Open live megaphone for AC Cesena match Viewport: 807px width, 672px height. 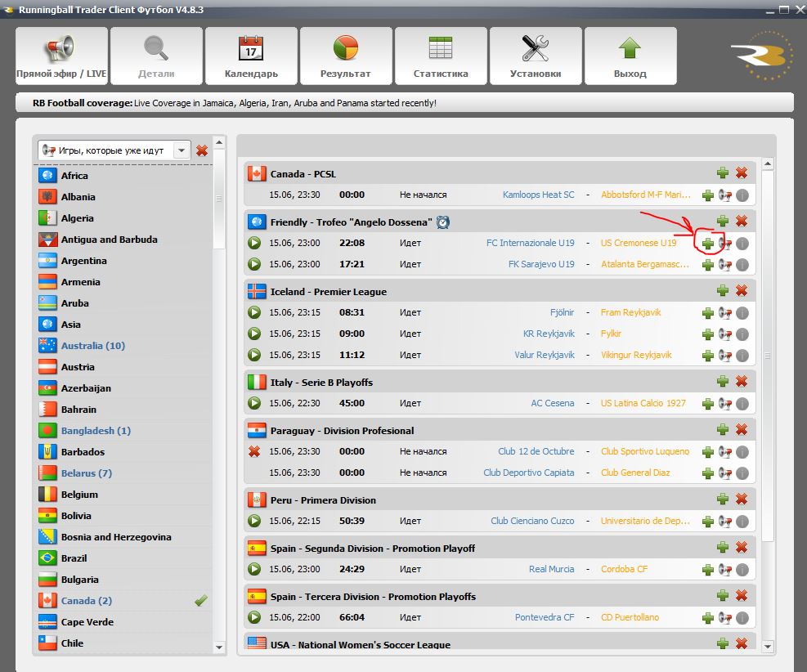click(x=725, y=403)
